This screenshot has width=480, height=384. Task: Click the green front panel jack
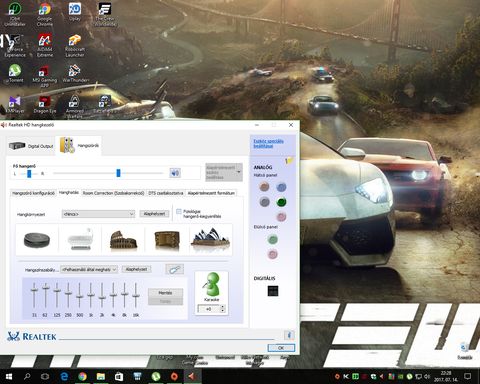(273, 239)
